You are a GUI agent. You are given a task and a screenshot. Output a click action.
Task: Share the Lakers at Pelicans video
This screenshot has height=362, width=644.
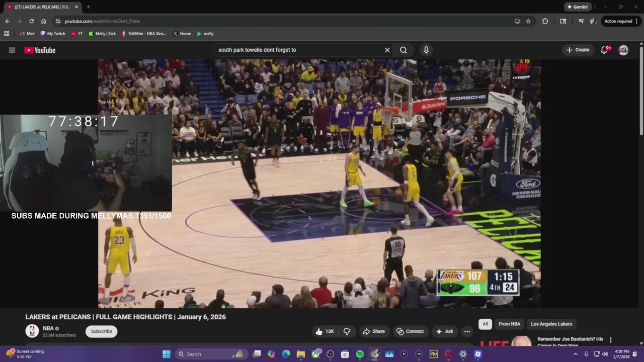coord(374,331)
